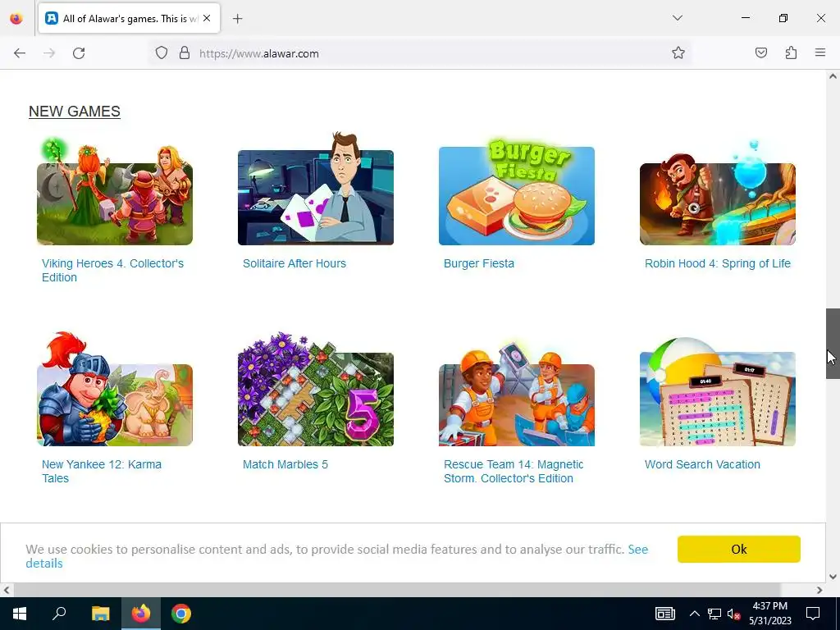
Task: Open Rescue Team 14 thumbnail image
Action: pos(517,393)
